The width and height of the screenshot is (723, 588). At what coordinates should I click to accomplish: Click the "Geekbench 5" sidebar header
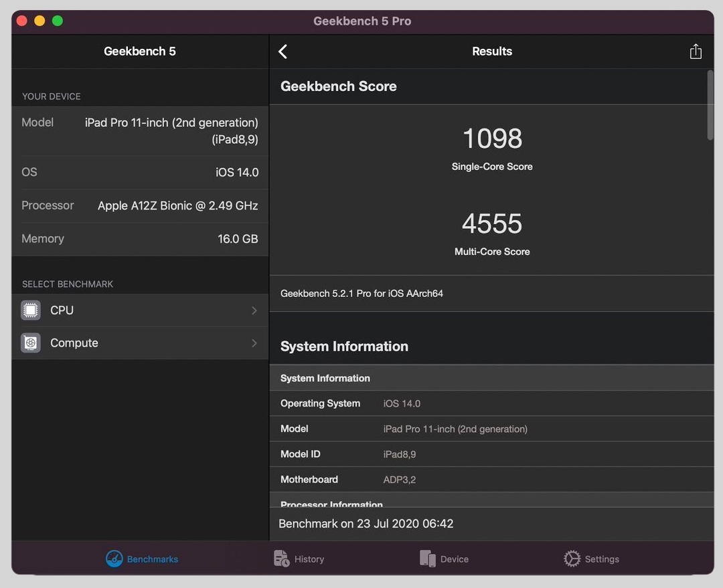(x=140, y=51)
